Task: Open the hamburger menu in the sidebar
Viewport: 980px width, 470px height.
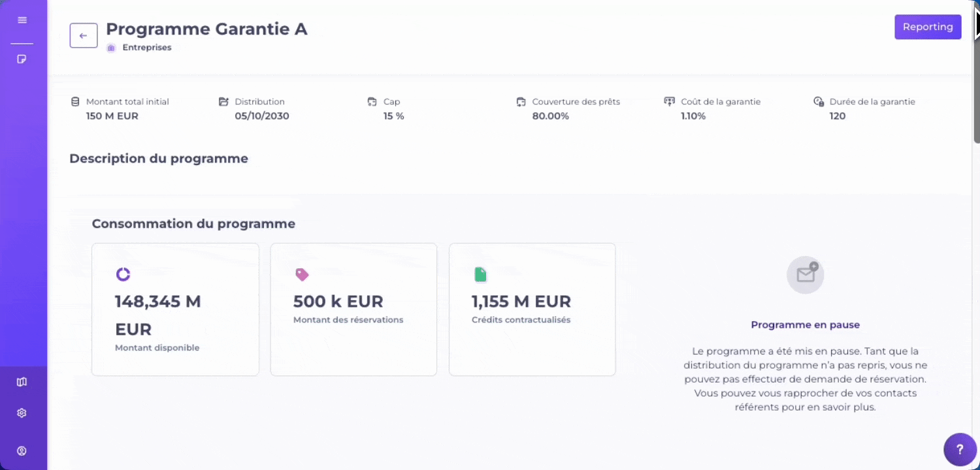Action: pyautogui.click(x=22, y=20)
